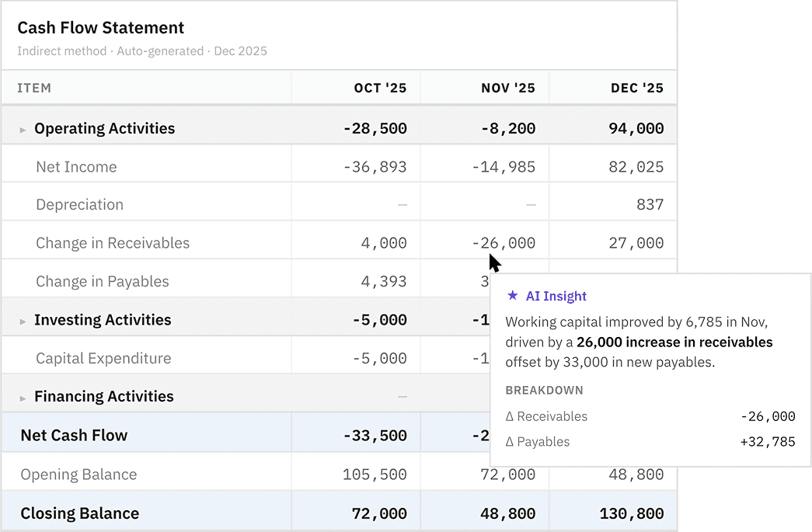This screenshot has height=532, width=812.
Task: Select the Depreciation row label
Action: coord(79,205)
